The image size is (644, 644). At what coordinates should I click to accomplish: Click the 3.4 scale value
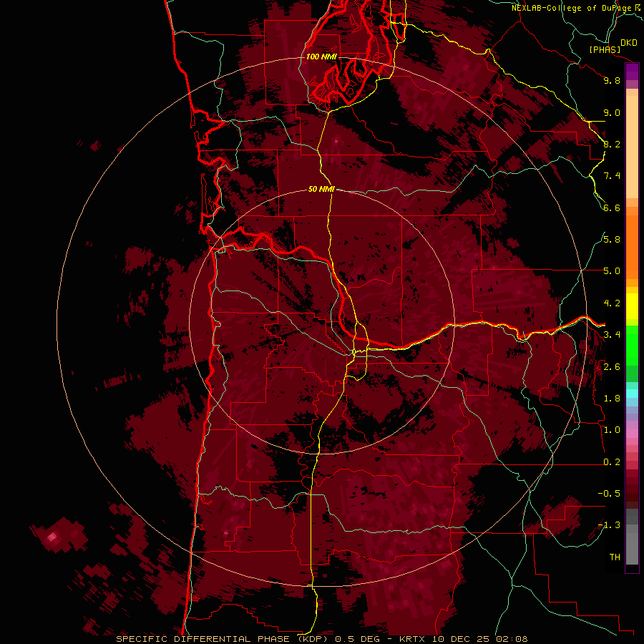pyautogui.click(x=612, y=335)
